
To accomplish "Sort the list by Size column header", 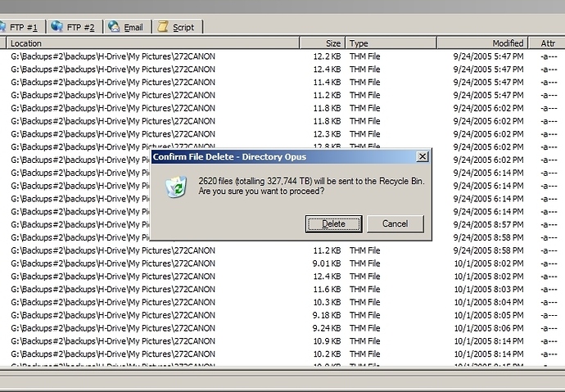I will [323, 43].
